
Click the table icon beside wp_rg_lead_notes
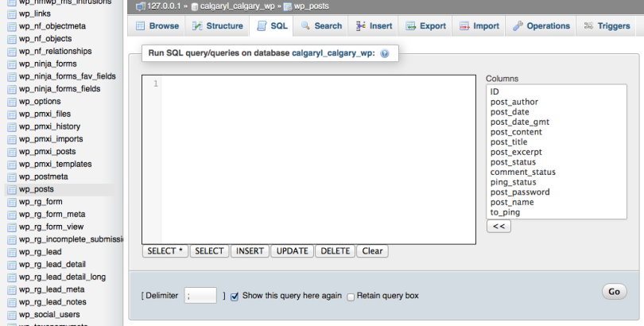coord(12,303)
